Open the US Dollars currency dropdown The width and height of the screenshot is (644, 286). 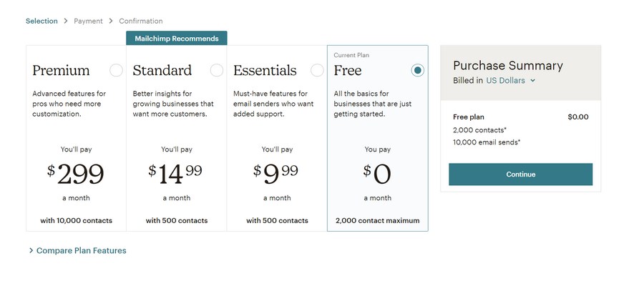[510, 81]
